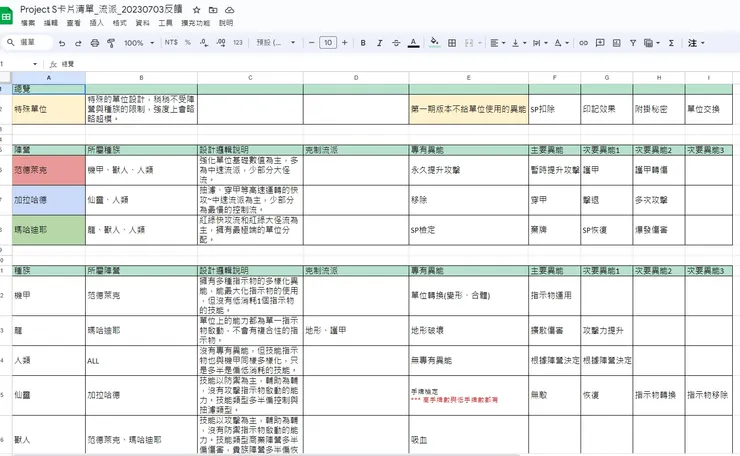740x456 pixels.
Task: Format selection as percent
Action: click(188, 42)
